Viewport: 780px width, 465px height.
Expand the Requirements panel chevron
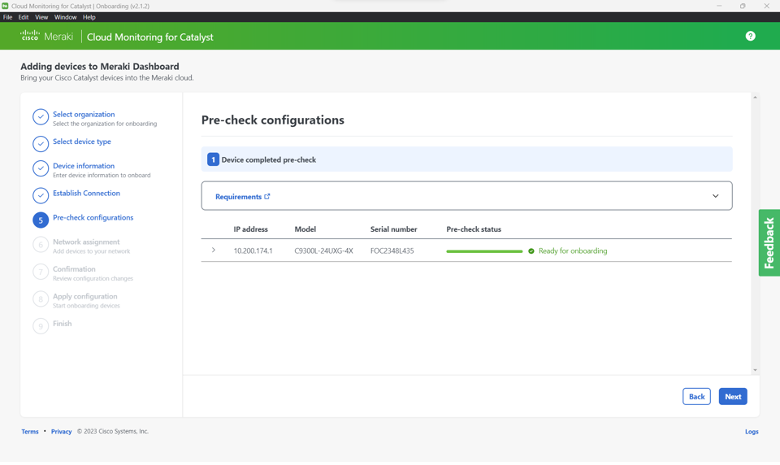715,196
